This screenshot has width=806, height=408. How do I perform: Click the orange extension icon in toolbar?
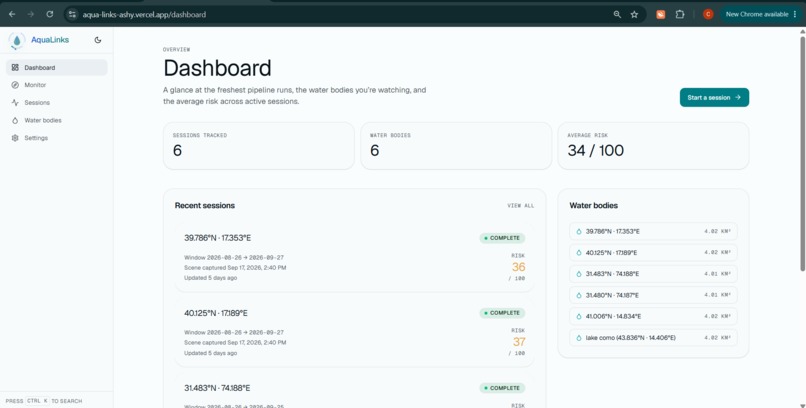point(661,14)
